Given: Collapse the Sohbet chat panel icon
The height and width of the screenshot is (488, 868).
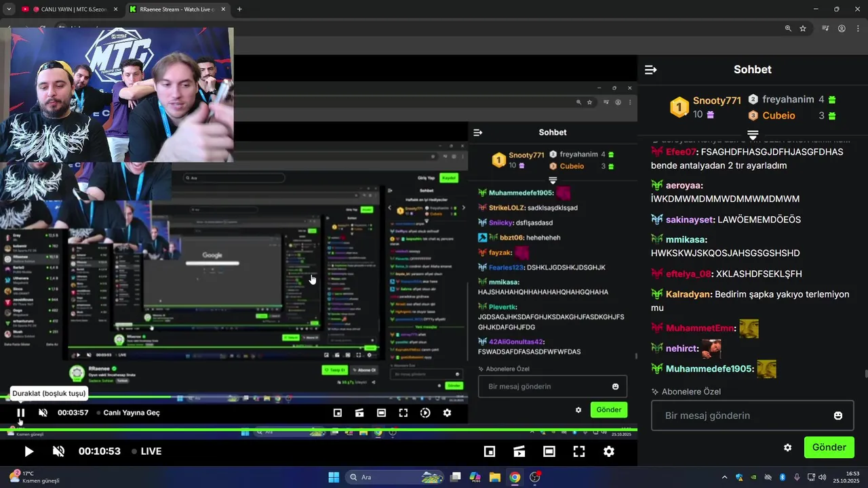Looking at the screenshot, I should click(651, 70).
